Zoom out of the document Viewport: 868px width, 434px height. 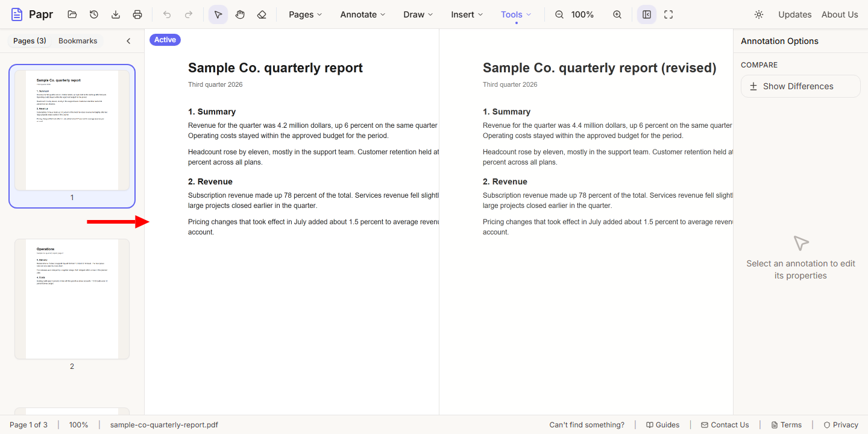coord(559,14)
